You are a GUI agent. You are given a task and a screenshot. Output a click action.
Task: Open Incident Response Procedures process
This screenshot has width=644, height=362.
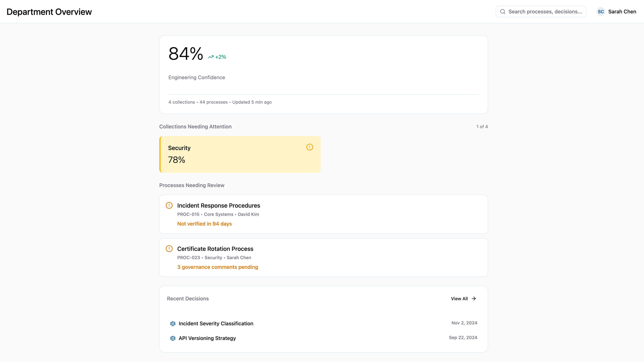(x=219, y=206)
